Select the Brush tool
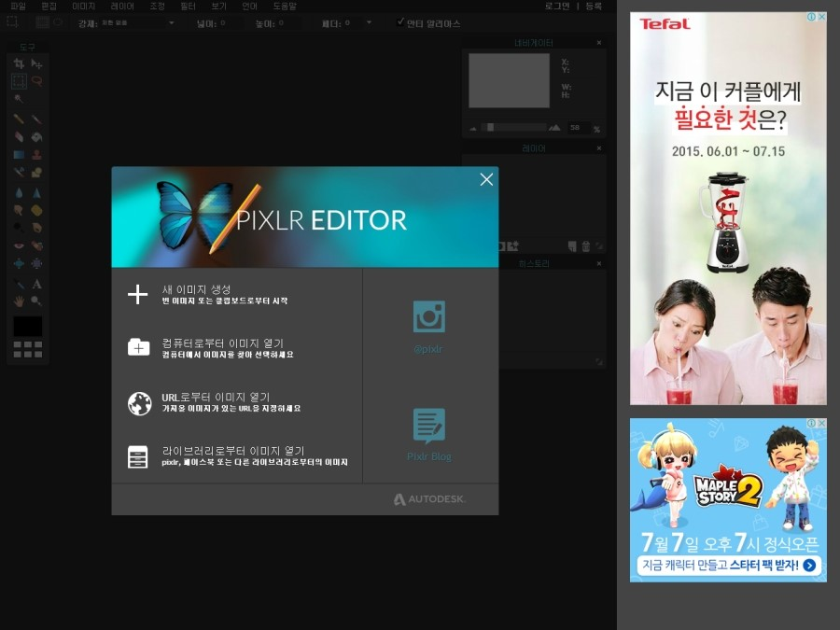 coord(36,119)
